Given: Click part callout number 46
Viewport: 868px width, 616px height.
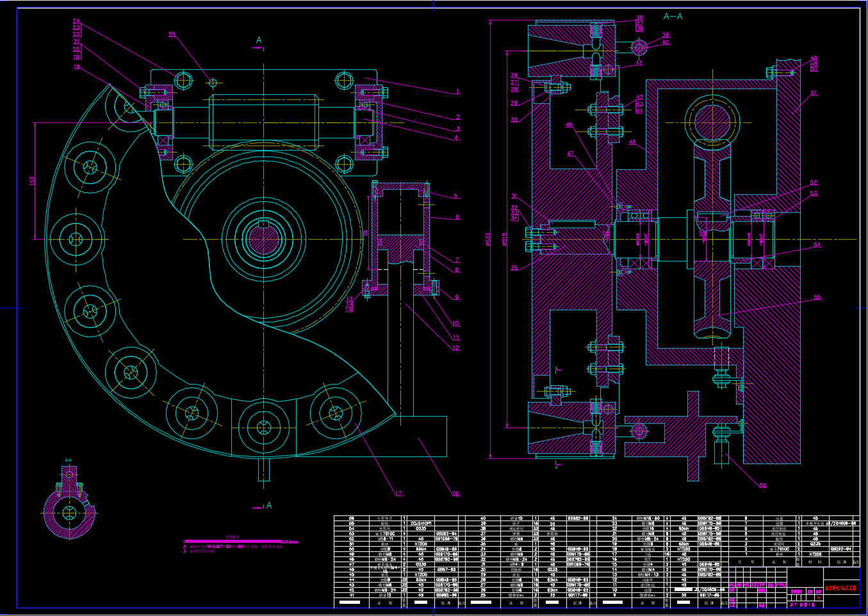Looking at the screenshot, I should click(x=569, y=126).
